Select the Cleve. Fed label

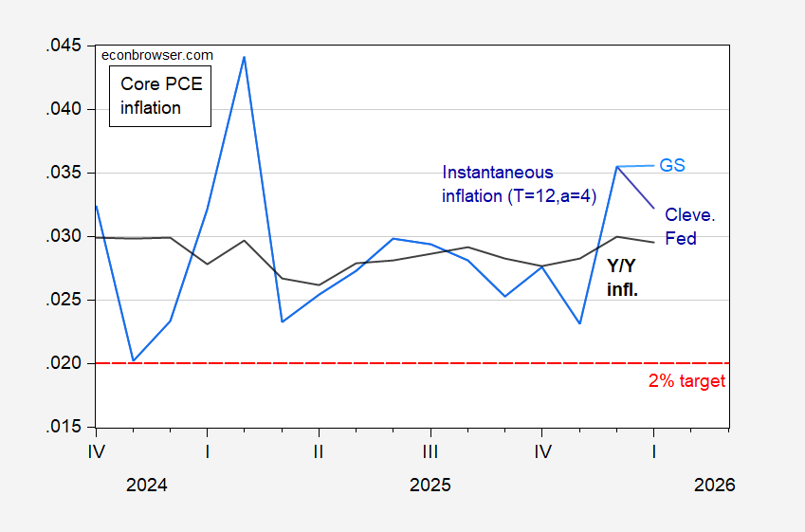pos(689,227)
